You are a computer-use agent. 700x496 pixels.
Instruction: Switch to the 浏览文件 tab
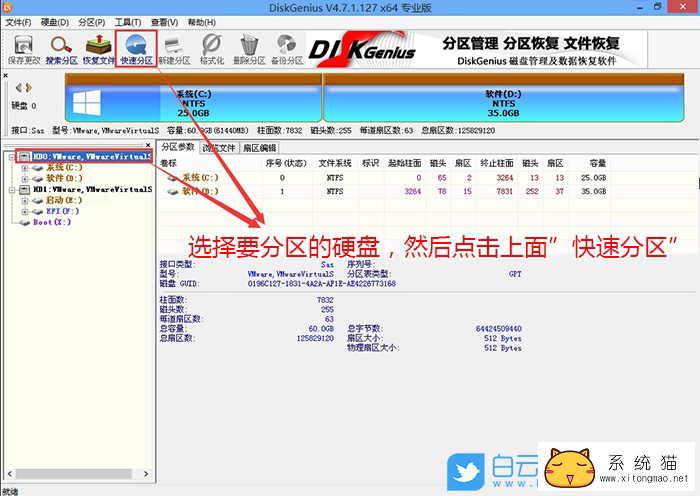[x=218, y=148]
